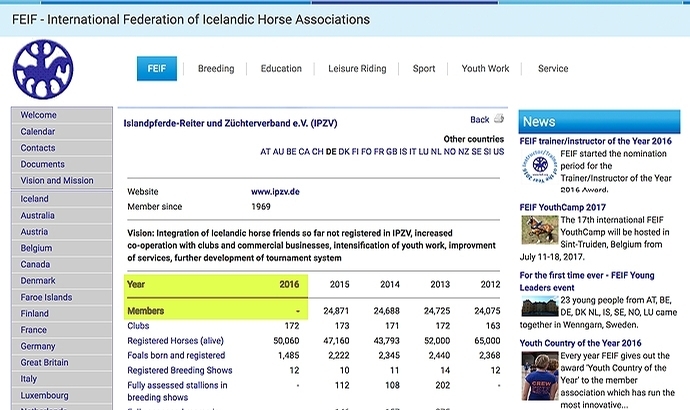The width and height of the screenshot is (690, 410).
Task: Open the Education tab
Action: [281, 69]
